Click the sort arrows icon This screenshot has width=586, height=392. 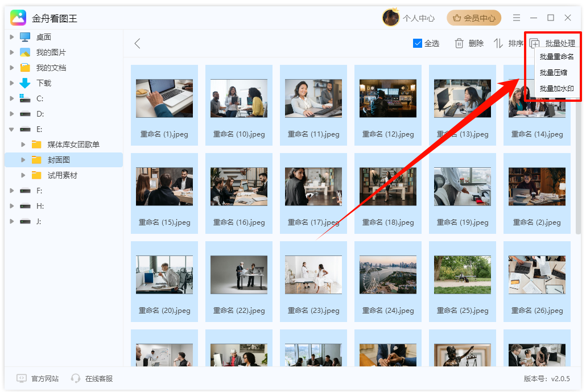pyautogui.click(x=498, y=44)
